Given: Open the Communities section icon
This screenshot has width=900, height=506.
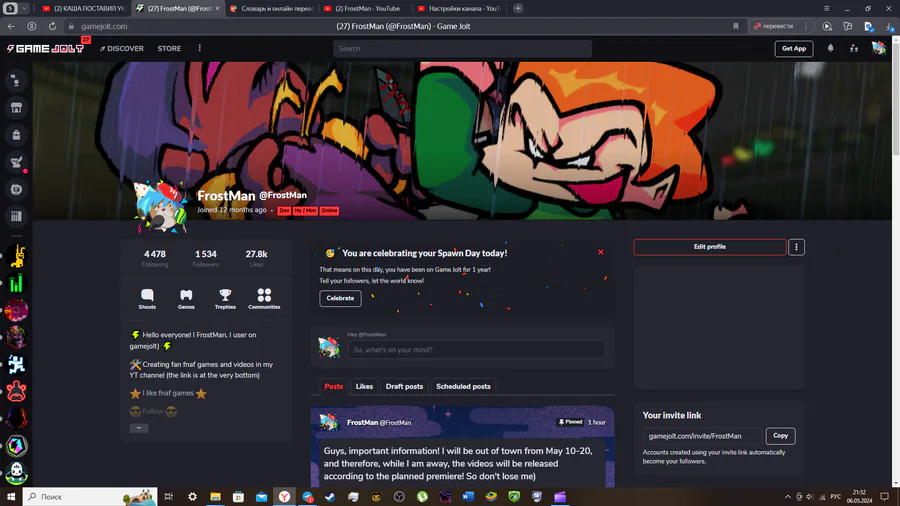Looking at the screenshot, I should (x=264, y=299).
